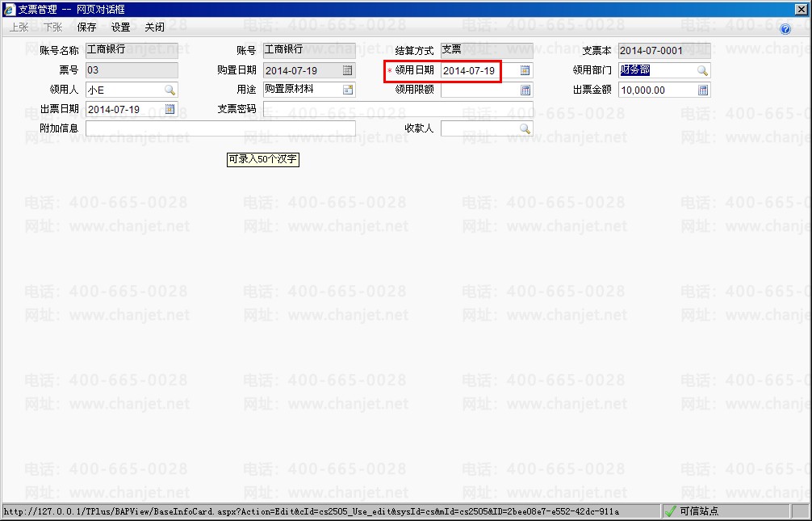This screenshot has height=521, width=812.
Task: Close the 支票管理 dialog window
Action: point(801,10)
